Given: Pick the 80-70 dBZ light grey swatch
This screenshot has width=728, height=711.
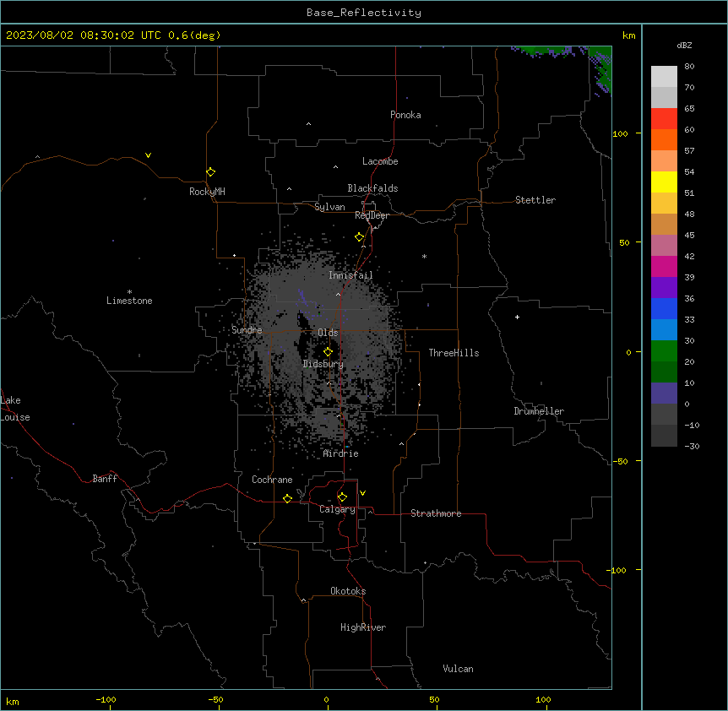Looking at the screenshot, I should (x=664, y=76).
